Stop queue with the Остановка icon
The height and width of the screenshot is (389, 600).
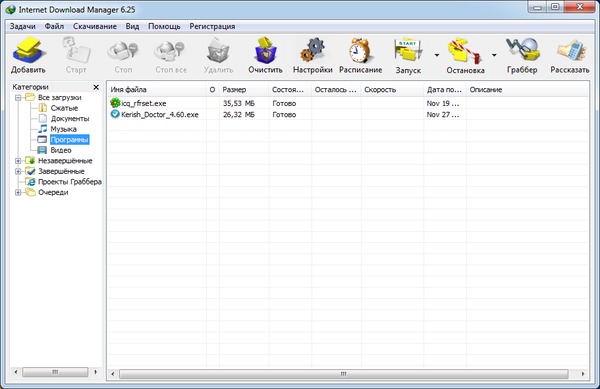(465, 50)
